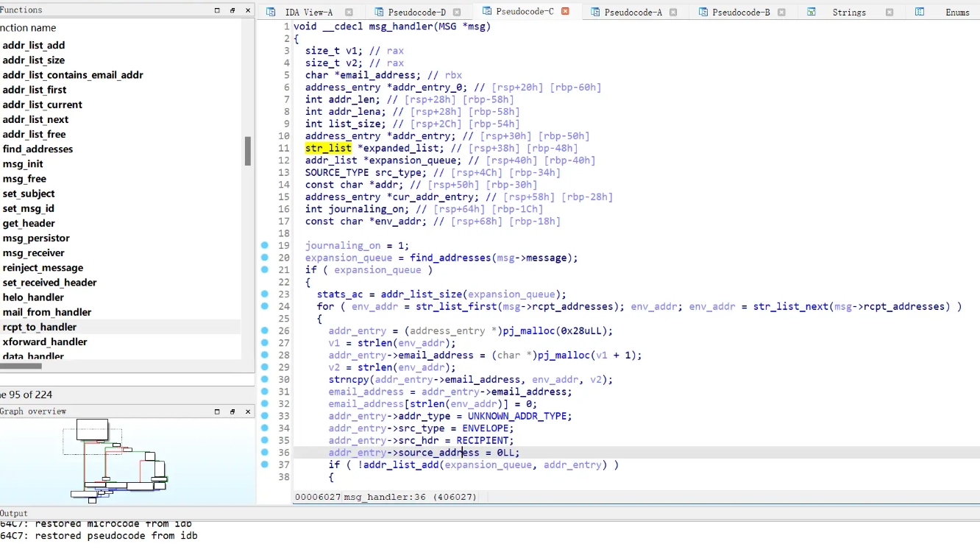Close the Pseudocode-B tab

[x=781, y=13]
